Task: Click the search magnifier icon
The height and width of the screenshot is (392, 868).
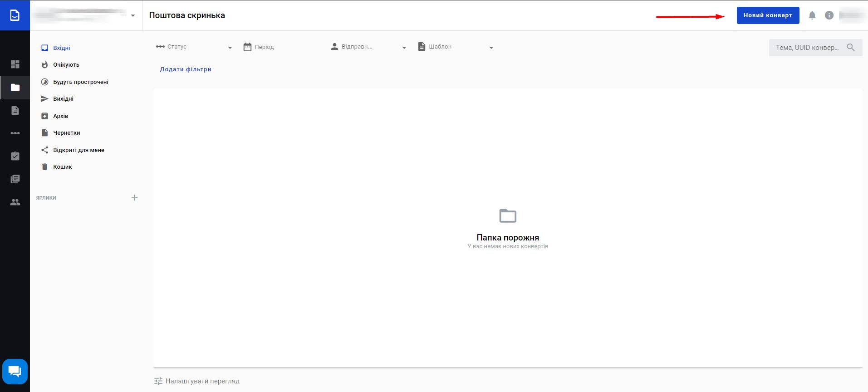Action: (851, 47)
